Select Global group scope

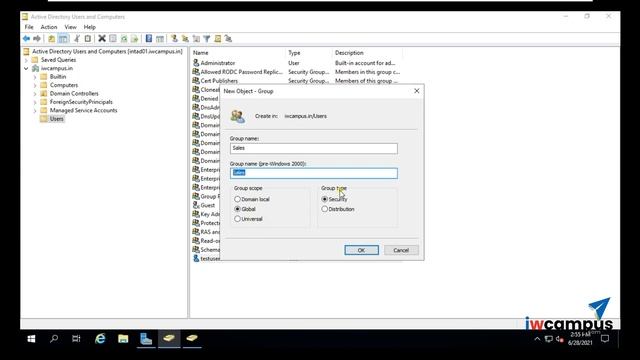245,209
